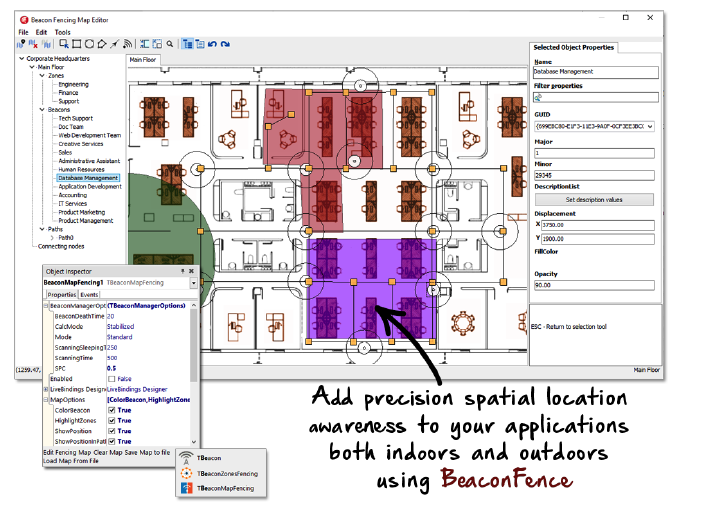Open the File menu

point(23,32)
